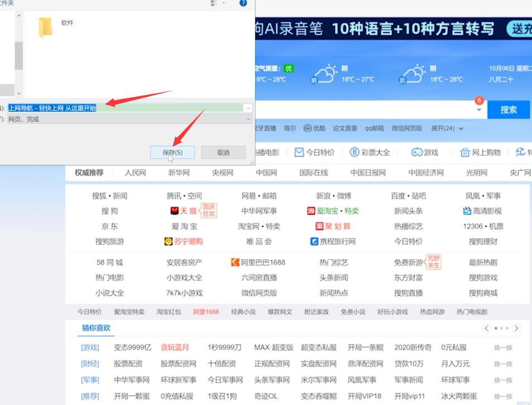
Task: Open the 游戏 gamepad icon tab
Action: point(425,152)
